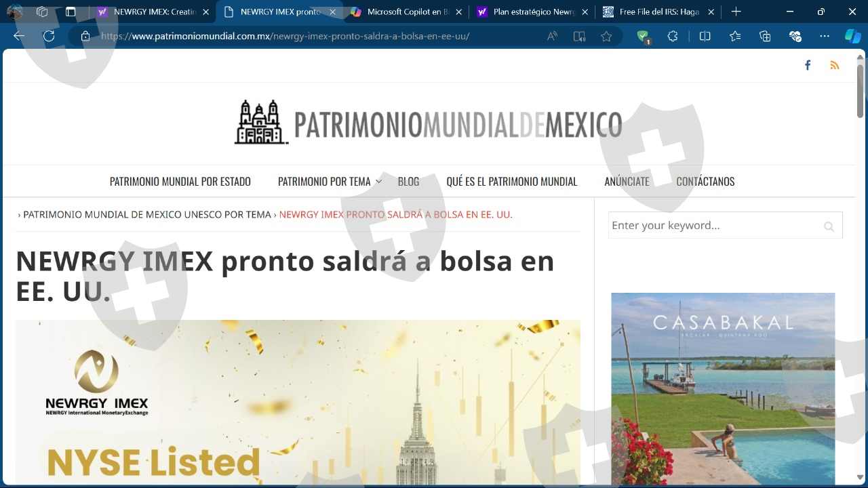The width and height of the screenshot is (868, 488).
Task: Add this page to favorites
Action: (x=606, y=37)
